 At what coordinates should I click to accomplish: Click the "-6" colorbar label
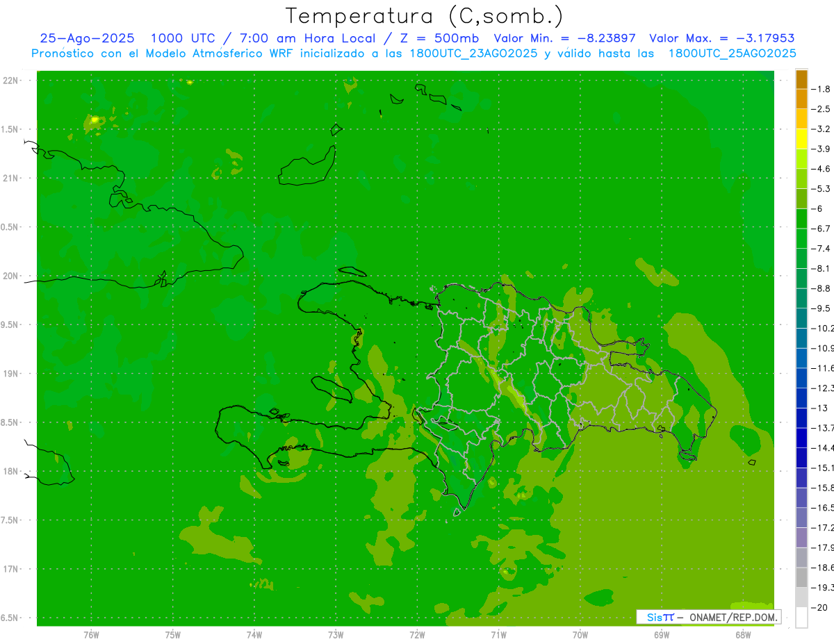(816, 208)
